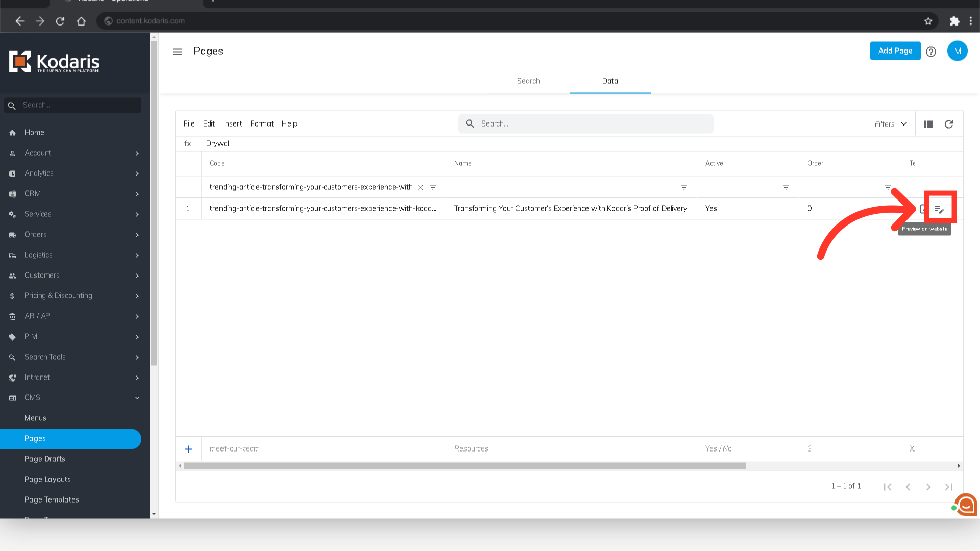Open the Filters dropdown

coord(891,124)
